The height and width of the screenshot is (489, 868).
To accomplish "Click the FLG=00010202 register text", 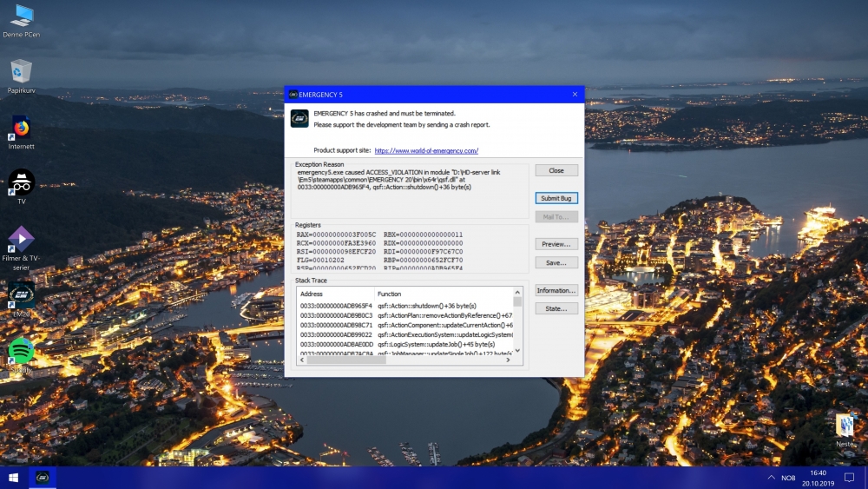I will click(320, 260).
